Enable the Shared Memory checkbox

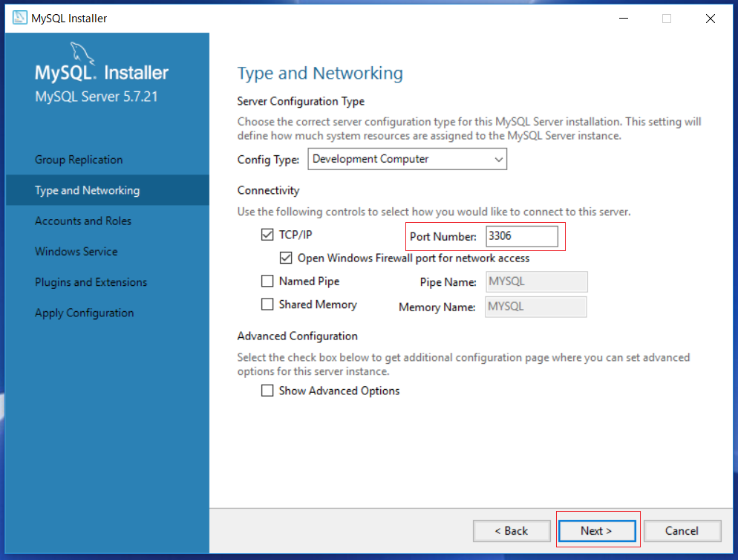point(267,305)
